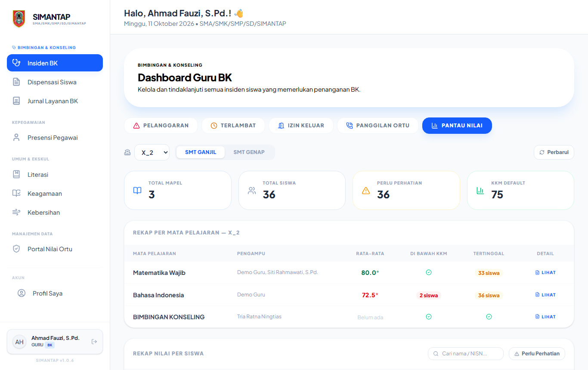Click the '36 siswa' tertinggal badge
The height and width of the screenshot is (370, 588).
click(x=489, y=296)
